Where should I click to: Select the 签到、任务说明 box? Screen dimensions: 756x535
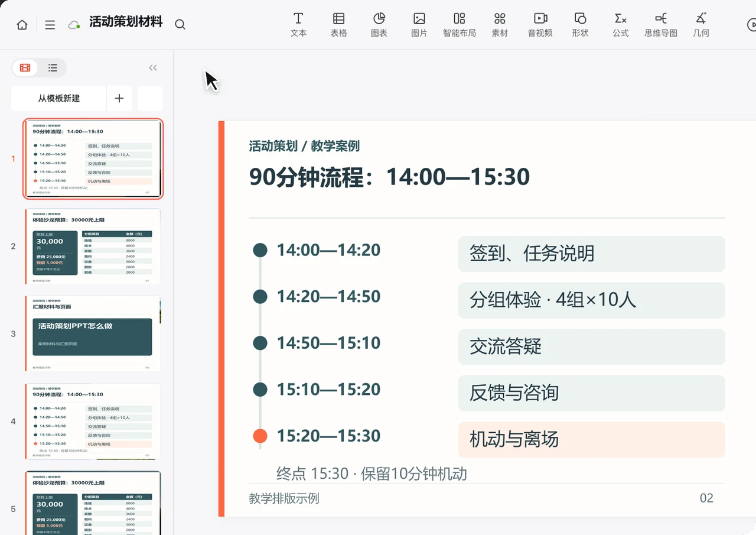[591, 254]
